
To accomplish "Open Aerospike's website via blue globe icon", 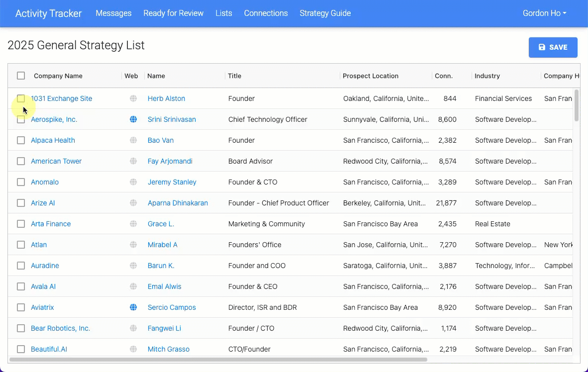I will click(133, 119).
